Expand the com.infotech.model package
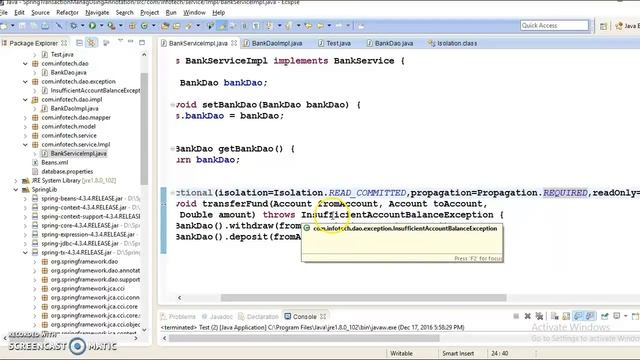Viewport: 640px width, 360px height. point(25,126)
